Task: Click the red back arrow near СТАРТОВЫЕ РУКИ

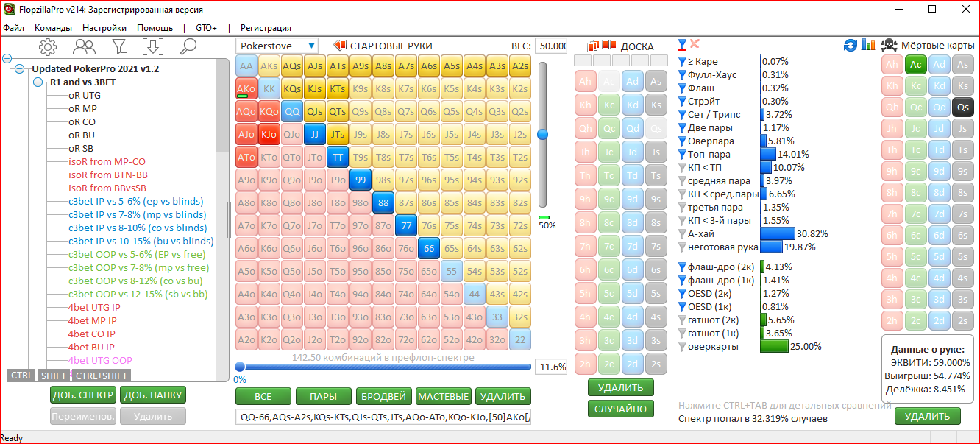Action: pos(341,46)
